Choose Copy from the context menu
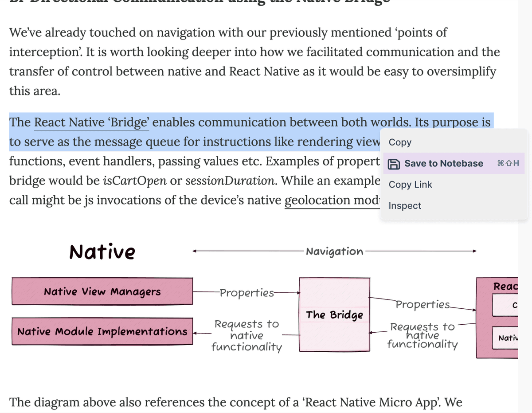The height and width of the screenshot is (413, 532). tap(400, 142)
